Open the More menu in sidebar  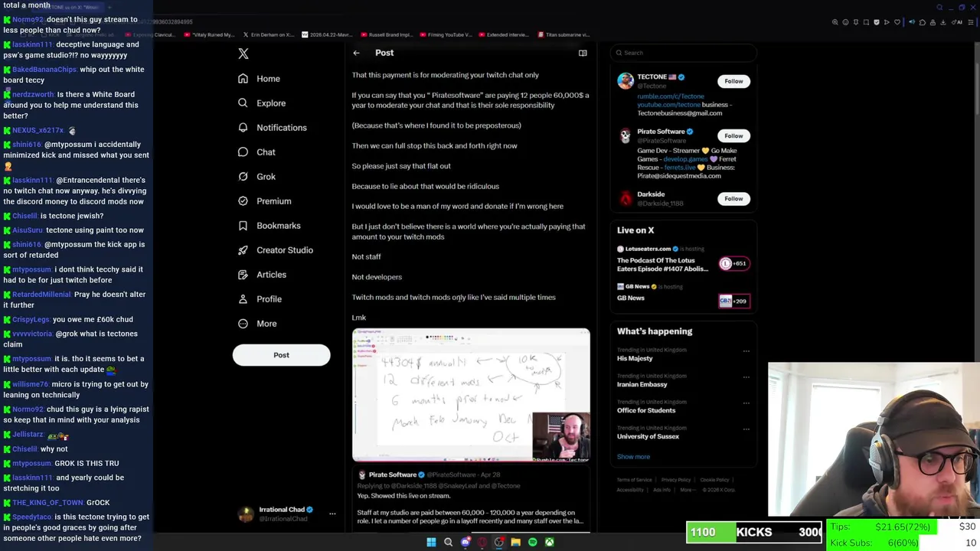257,324
